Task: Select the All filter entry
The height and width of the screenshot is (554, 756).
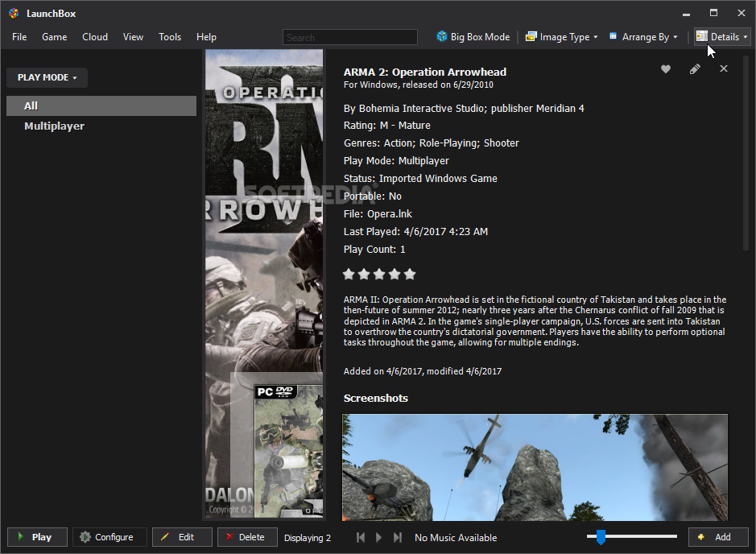Action: pos(101,106)
